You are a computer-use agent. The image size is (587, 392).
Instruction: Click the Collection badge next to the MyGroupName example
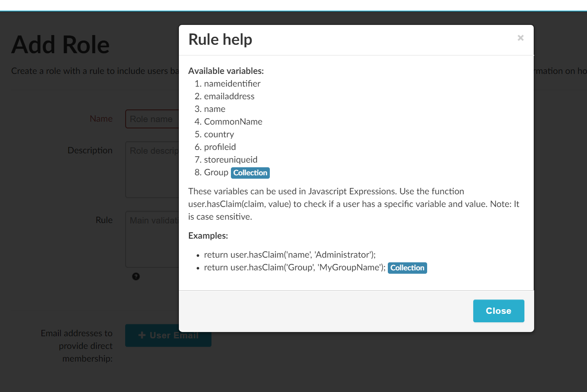pos(407,268)
